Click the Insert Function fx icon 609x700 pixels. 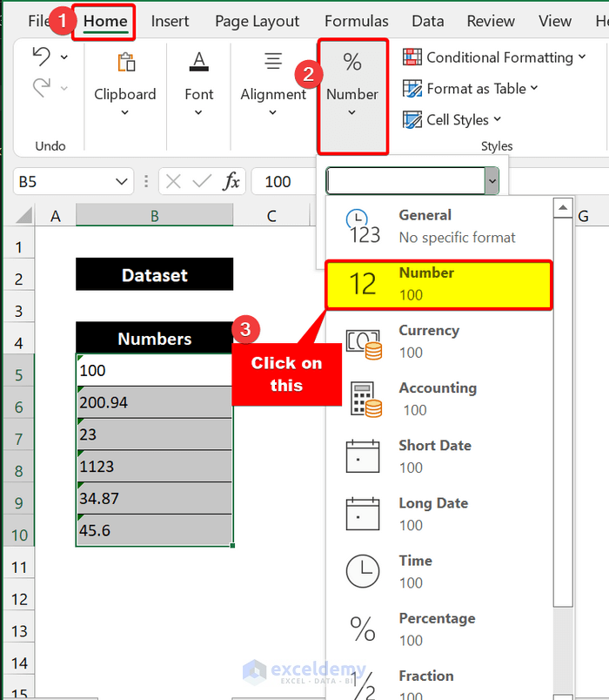(x=231, y=182)
